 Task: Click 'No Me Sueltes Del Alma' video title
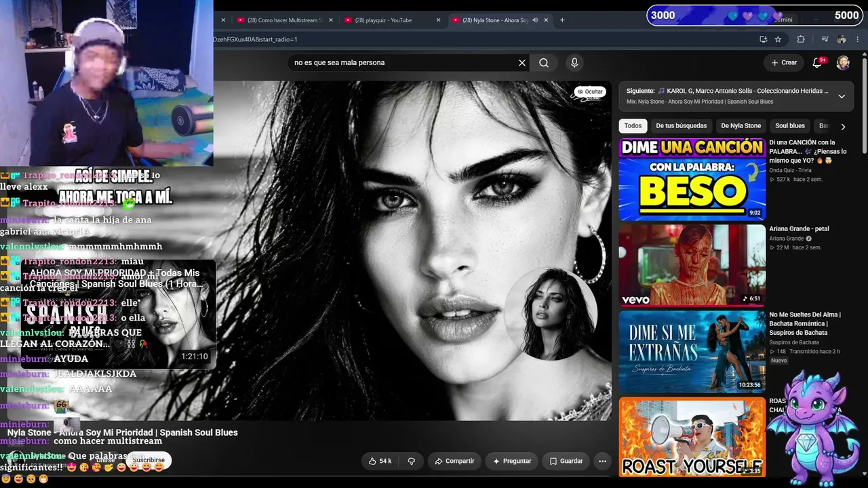(805, 323)
